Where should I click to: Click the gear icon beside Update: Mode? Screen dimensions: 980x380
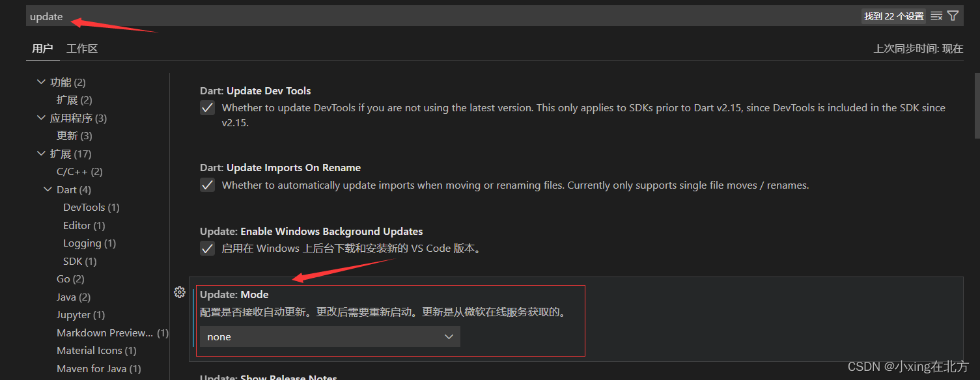coord(180,292)
